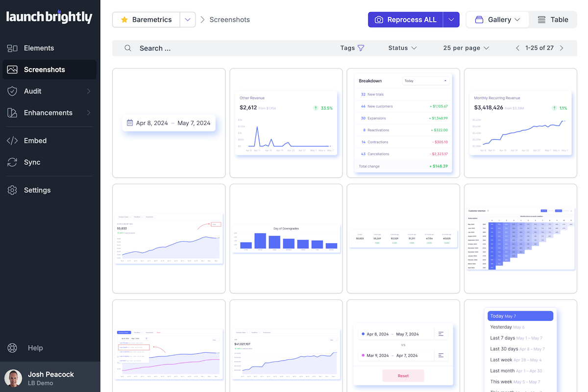Select the Screenshots icon in the sidebar
Screen dimensions: 588x392
point(12,70)
